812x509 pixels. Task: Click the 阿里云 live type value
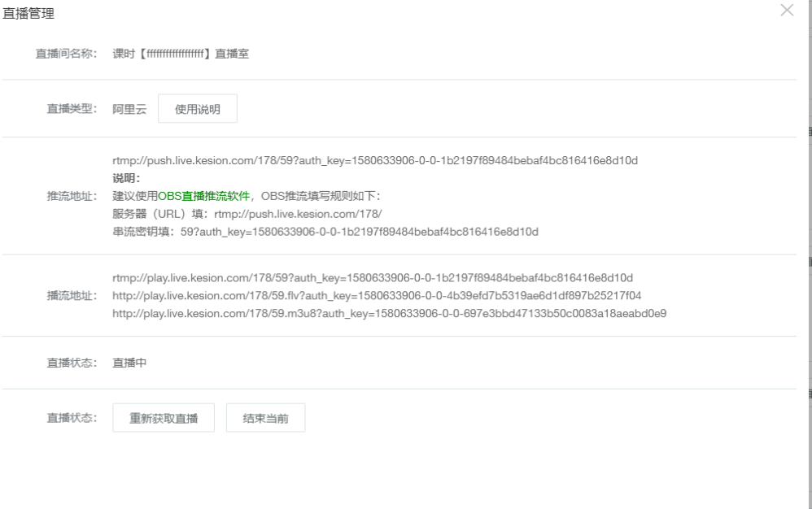coord(129,109)
